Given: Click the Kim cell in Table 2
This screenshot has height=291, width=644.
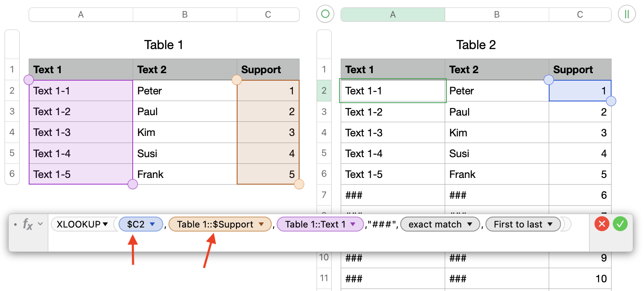Looking at the screenshot, I should tap(497, 133).
